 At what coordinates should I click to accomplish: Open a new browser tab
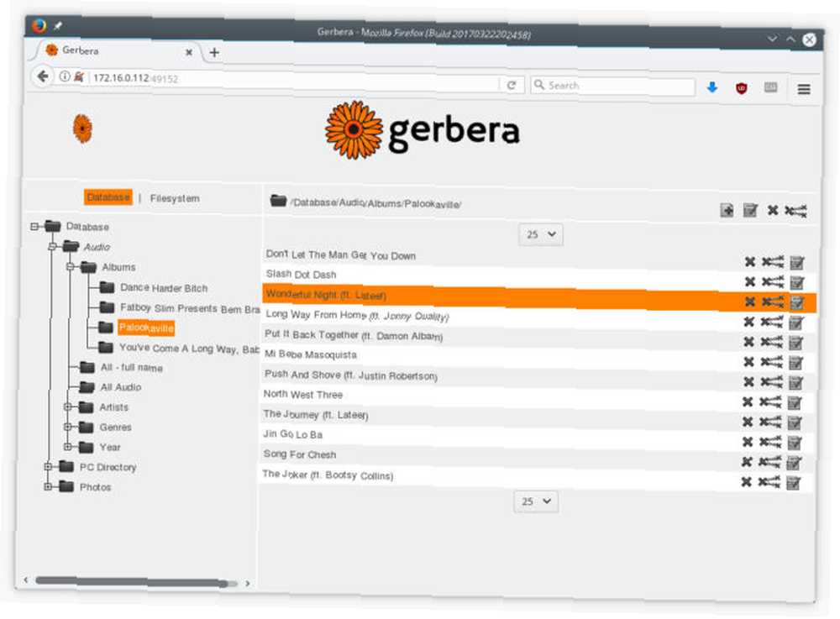coord(214,52)
